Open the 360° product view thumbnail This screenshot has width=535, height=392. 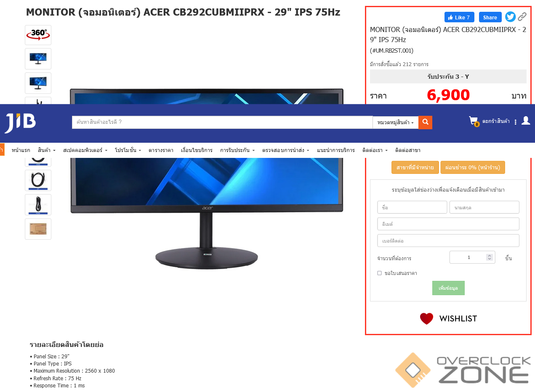[38, 35]
